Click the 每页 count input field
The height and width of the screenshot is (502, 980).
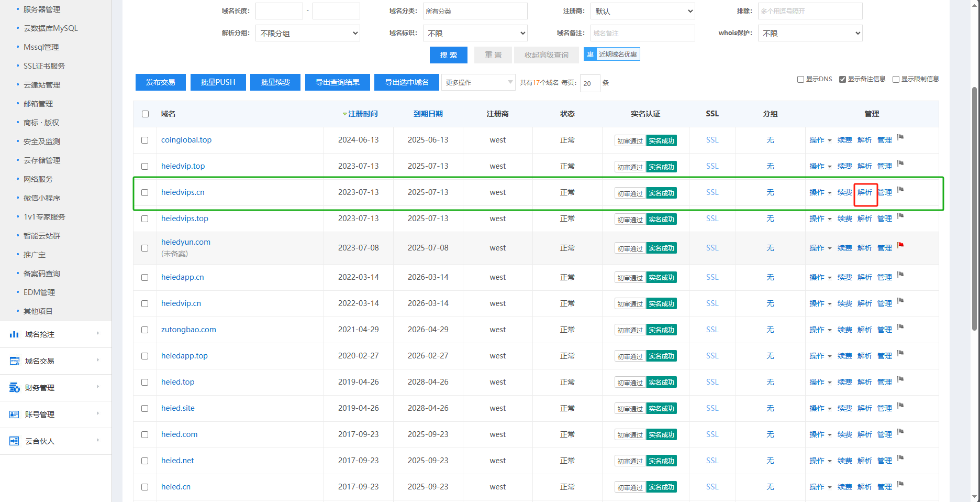[590, 83]
